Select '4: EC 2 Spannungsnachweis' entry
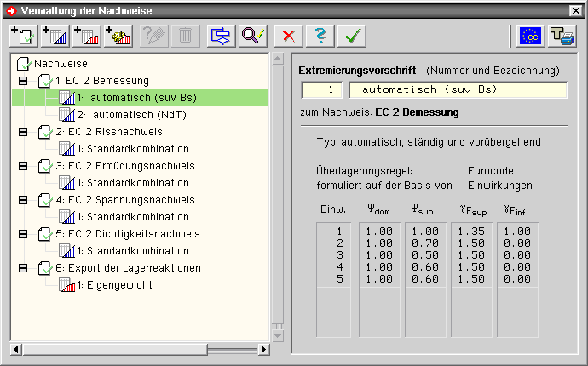588x366 pixels. [124, 200]
